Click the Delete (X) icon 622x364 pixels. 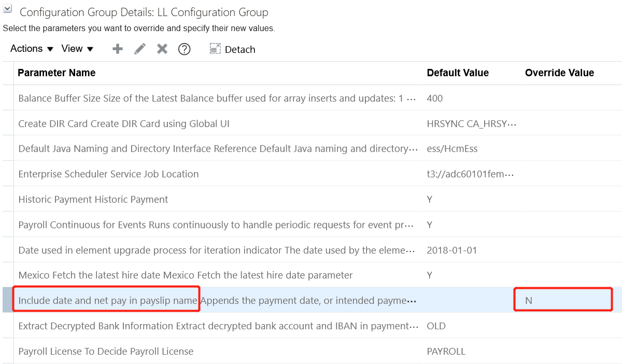click(x=162, y=49)
